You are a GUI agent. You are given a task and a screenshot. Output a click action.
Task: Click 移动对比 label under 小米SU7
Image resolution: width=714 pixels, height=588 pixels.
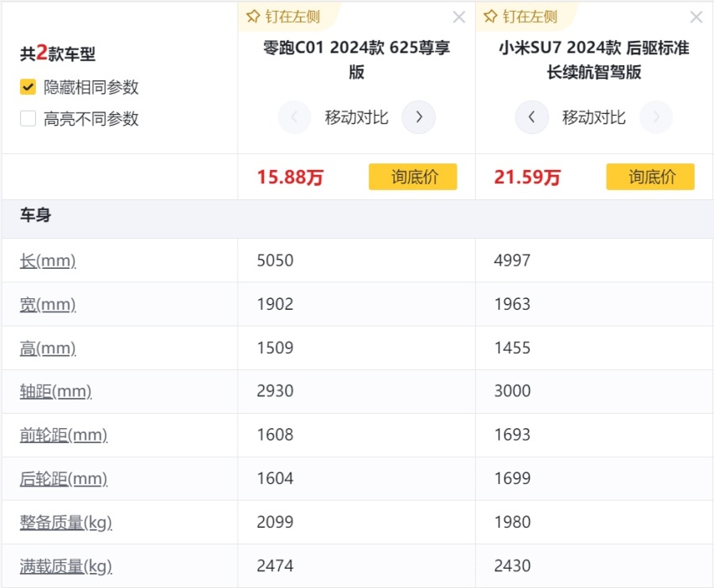[594, 117]
